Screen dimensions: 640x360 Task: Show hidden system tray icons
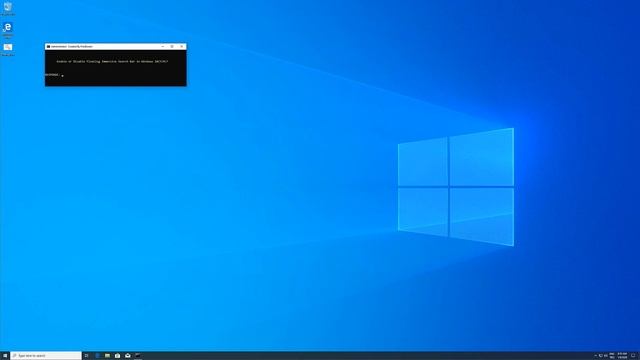point(596,356)
